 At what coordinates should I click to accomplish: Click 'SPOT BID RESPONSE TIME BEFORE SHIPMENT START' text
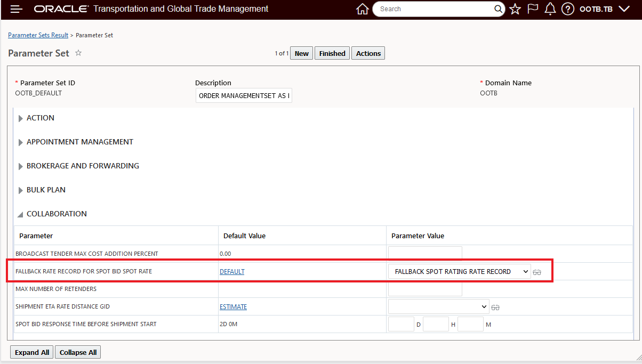[86, 324]
